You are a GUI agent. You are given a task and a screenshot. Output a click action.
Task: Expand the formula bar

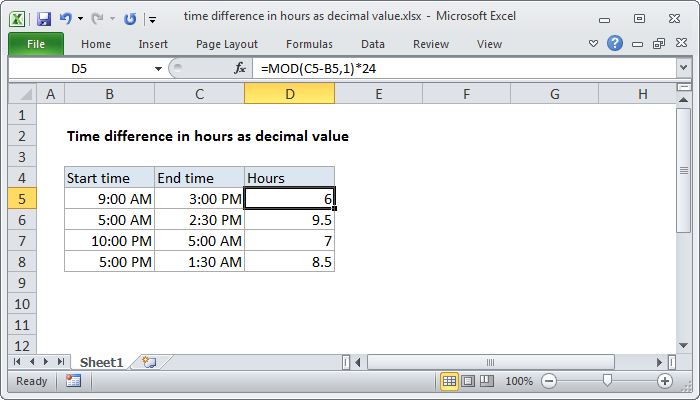point(683,68)
